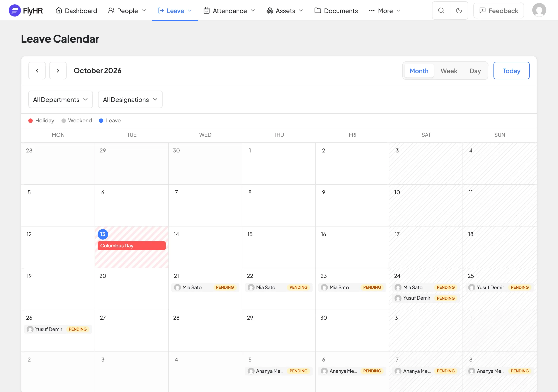The width and height of the screenshot is (558, 392).
Task: Open the Feedback button
Action: coord(498,10)
